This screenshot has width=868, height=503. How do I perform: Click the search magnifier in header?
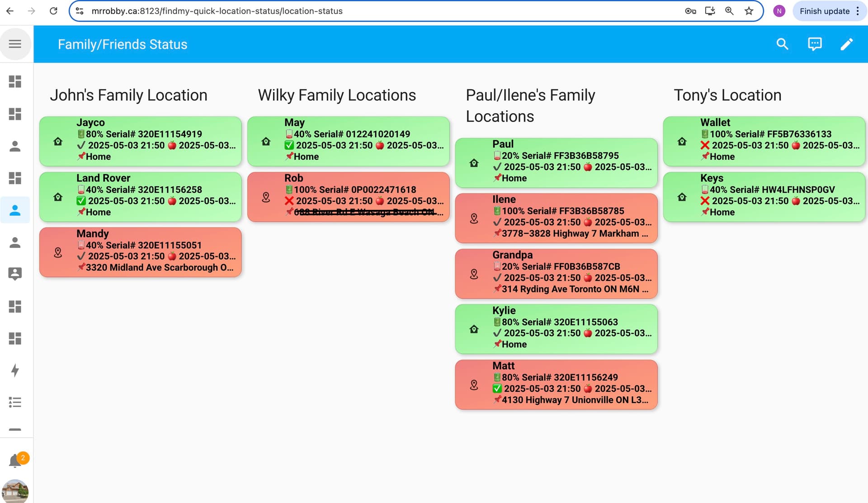pyautogui.click(x=782, y=44)
